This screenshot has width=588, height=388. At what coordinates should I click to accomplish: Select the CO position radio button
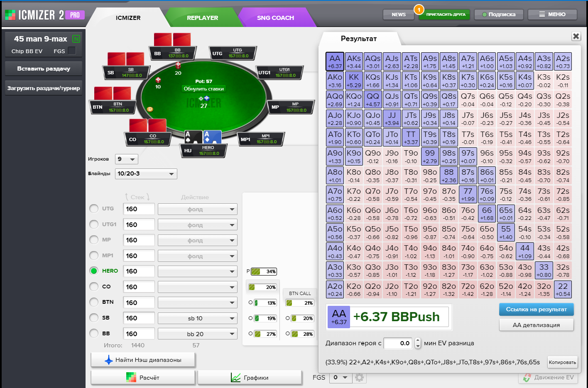pyautogui.click(x=94, y=286)
